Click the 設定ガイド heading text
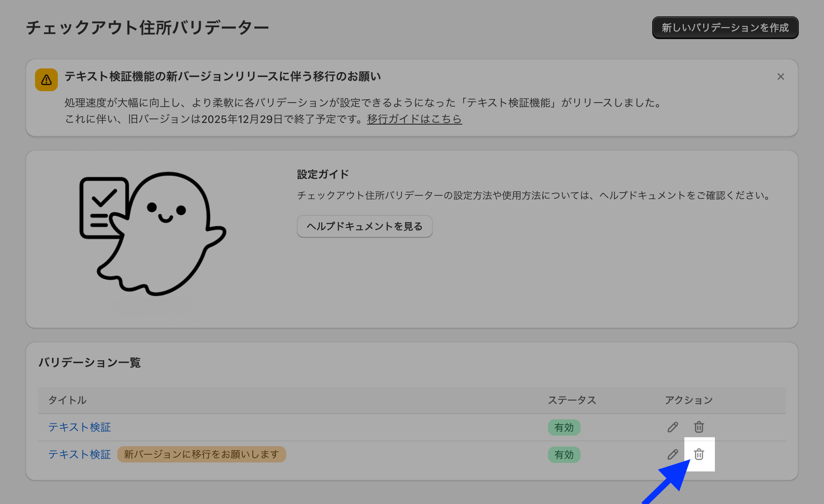The width and height of the screenshot is (824, 504). [323, 174]
